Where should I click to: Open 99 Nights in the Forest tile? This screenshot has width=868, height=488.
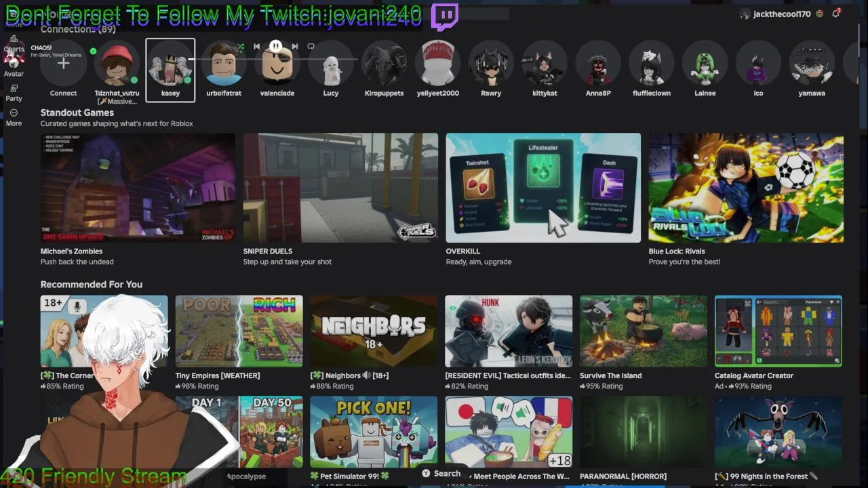pos(778,432)
